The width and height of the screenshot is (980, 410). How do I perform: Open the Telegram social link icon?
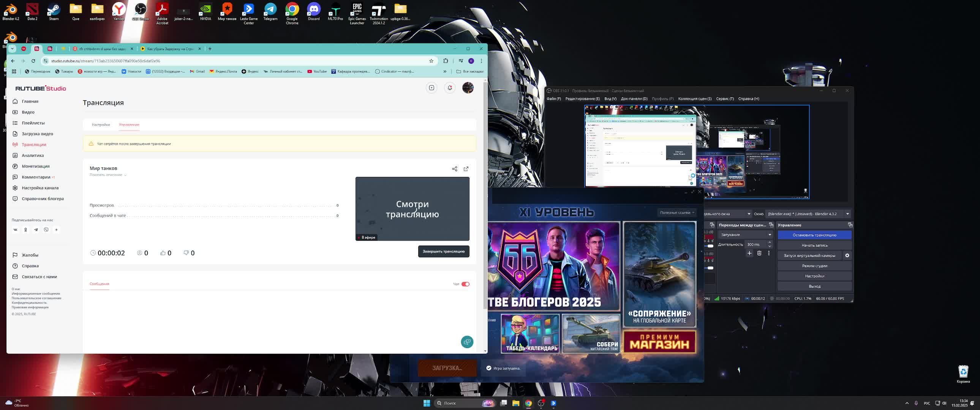click(36, 230)
